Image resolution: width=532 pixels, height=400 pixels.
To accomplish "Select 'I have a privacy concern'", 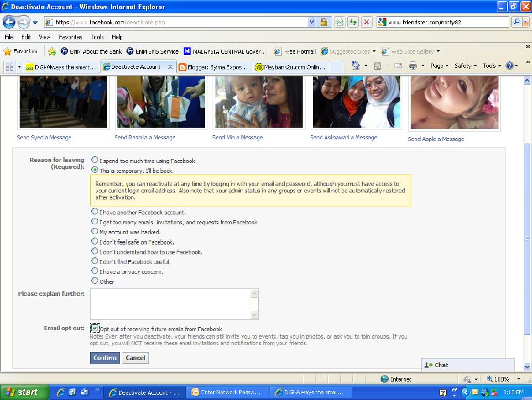I will [95, 271].
